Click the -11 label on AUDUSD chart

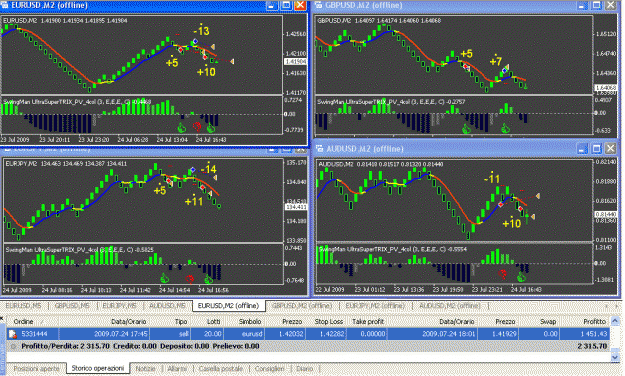[492, 179]
